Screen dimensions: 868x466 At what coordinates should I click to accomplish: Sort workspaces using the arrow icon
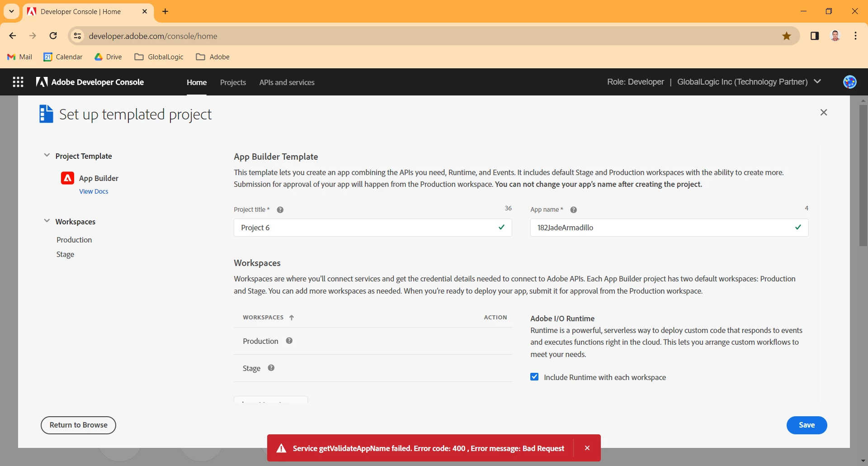pyautogui.click(x=292, y=318)
